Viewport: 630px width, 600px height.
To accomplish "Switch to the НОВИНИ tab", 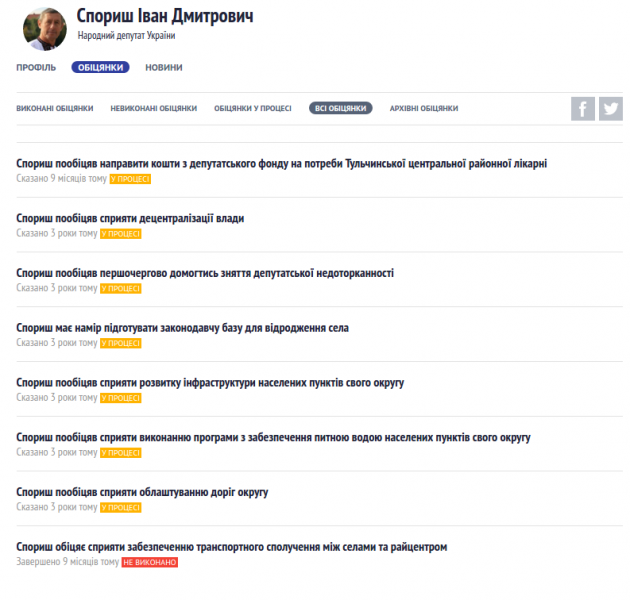I will coord(163,68).
